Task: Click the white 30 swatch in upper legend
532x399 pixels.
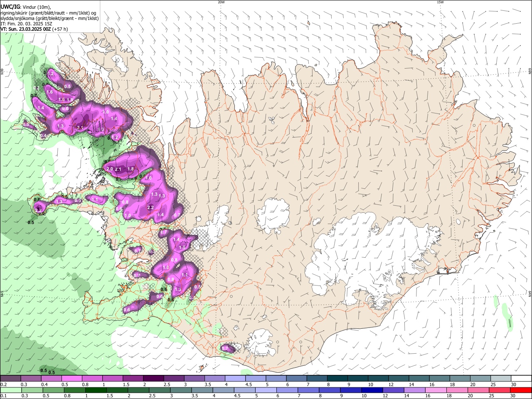Action: [521, 378]
